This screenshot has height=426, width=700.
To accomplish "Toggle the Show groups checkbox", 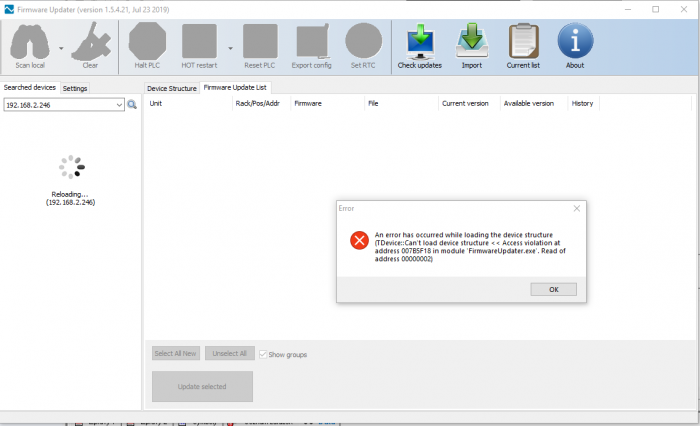I will click(263, 354).
